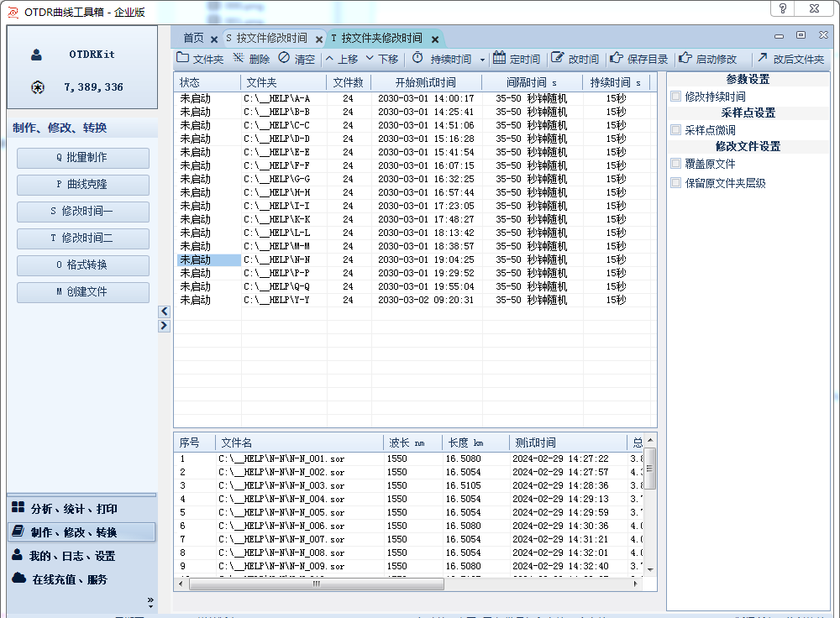840x618 pixels.
Task: Open the 在线充值、服务 navigation section
Action: tap(81, 579)
